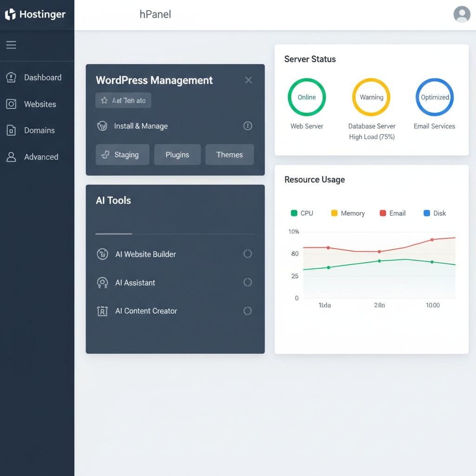Click the star icon in the tag chip
The image size is (476, 476).
click(x=104, y=100)
